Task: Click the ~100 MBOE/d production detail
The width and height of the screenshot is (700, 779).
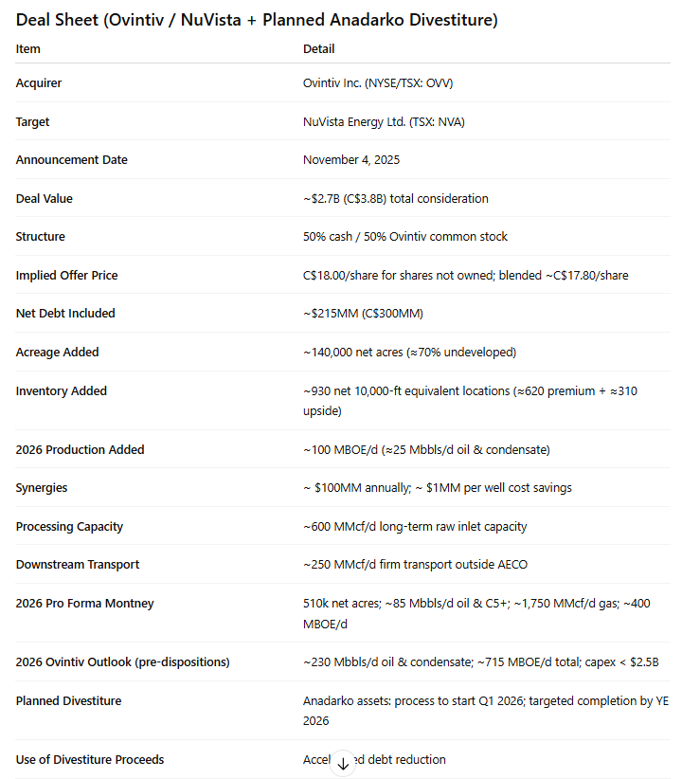Action: 426,449
